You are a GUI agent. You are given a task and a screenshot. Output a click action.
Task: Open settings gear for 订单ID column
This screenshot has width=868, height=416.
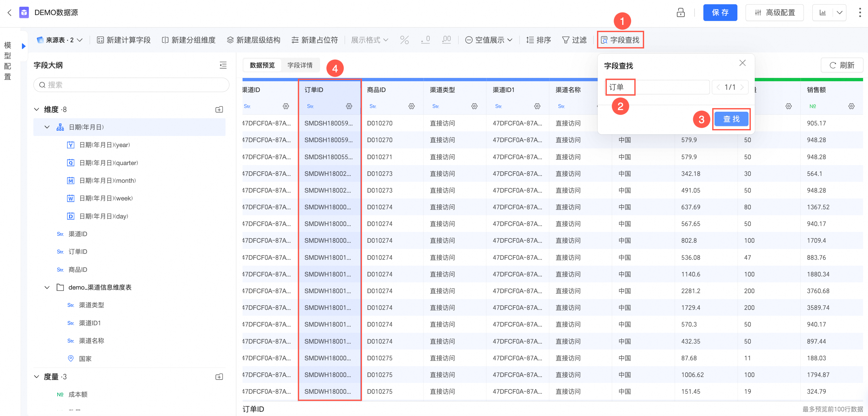click(349, 106)
